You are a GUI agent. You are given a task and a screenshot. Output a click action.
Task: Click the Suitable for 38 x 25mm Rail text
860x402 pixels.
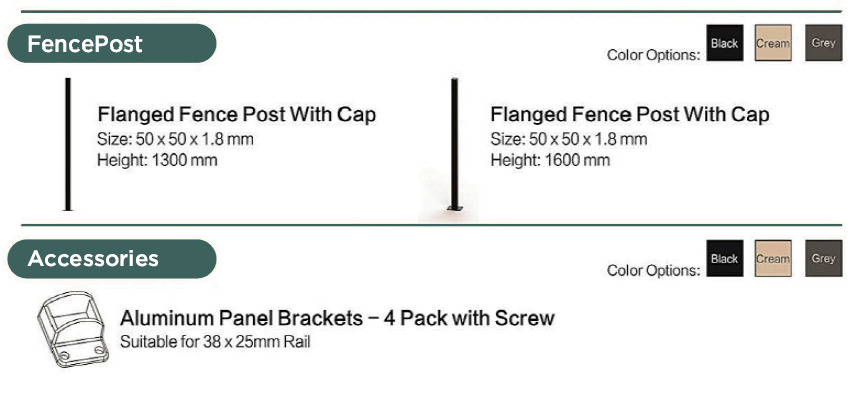point(215,342)
